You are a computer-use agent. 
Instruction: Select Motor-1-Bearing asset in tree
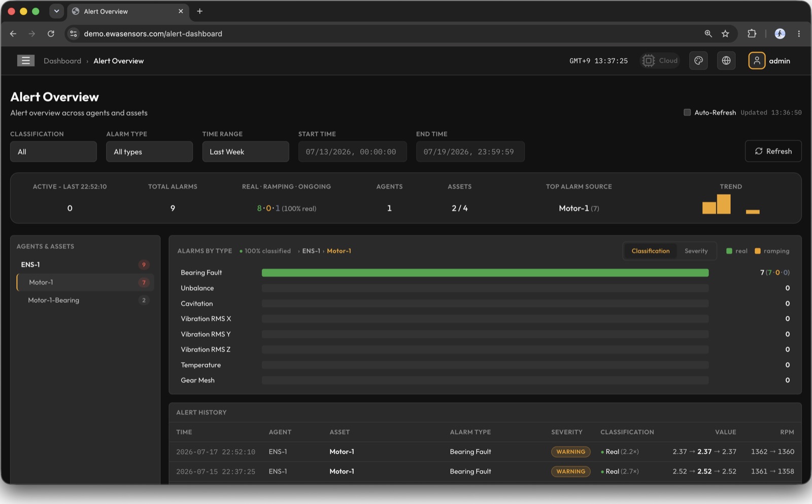click(85, 300)
